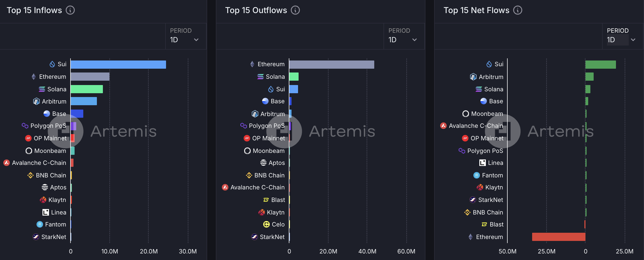Click the Arbitrum bar in Net Flows
This screenshot has height=260, width=644.
click(590, 77)
